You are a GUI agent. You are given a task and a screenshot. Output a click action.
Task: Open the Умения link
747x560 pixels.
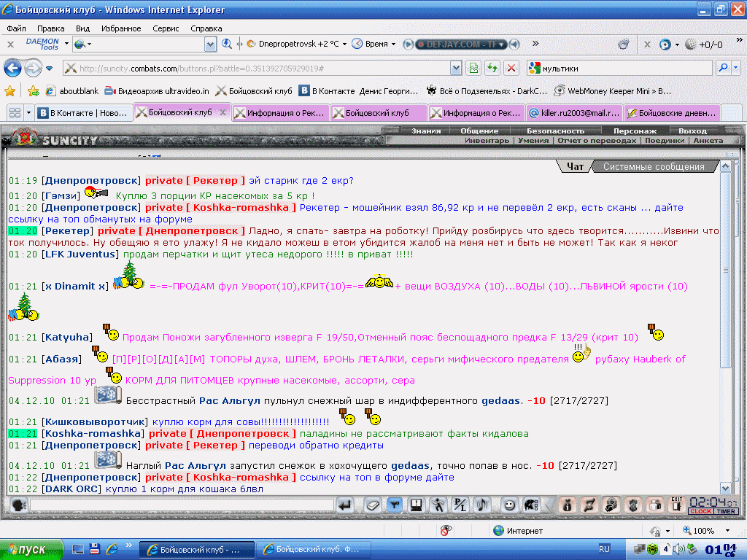pos(533,141)
